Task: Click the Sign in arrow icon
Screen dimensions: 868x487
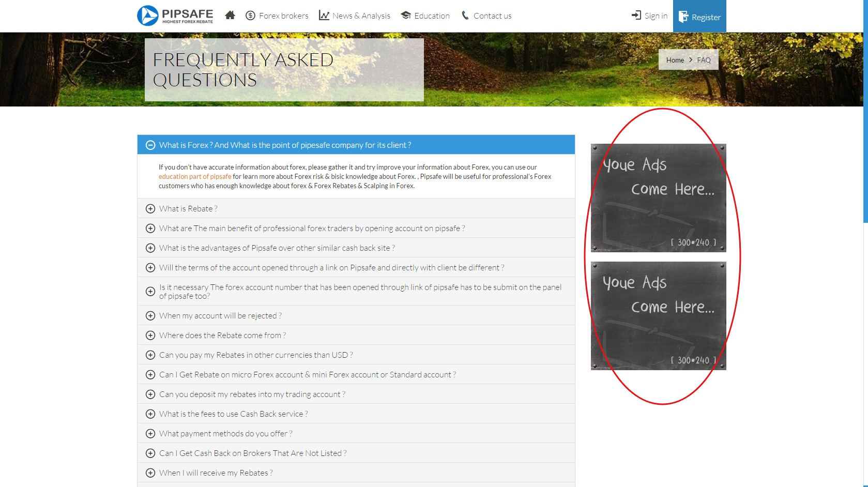Action: pyautogui.click(x=636, y=16)
